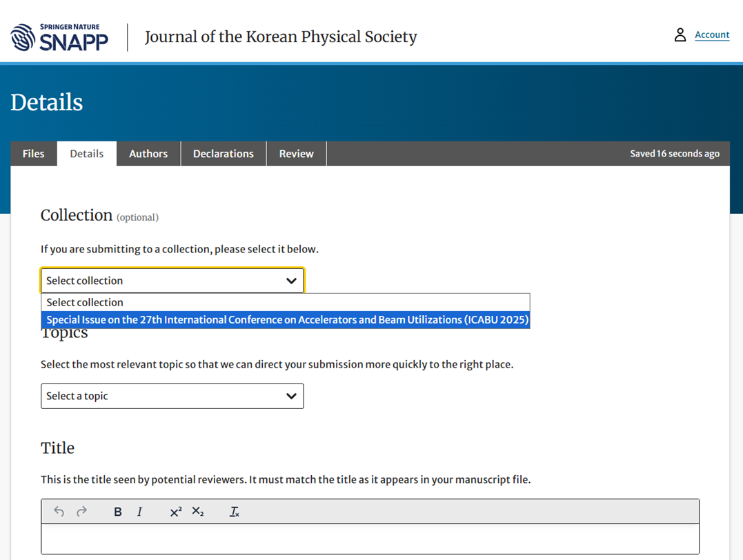
Task: Navigate to the Review tab
Action: pos(296,154)
